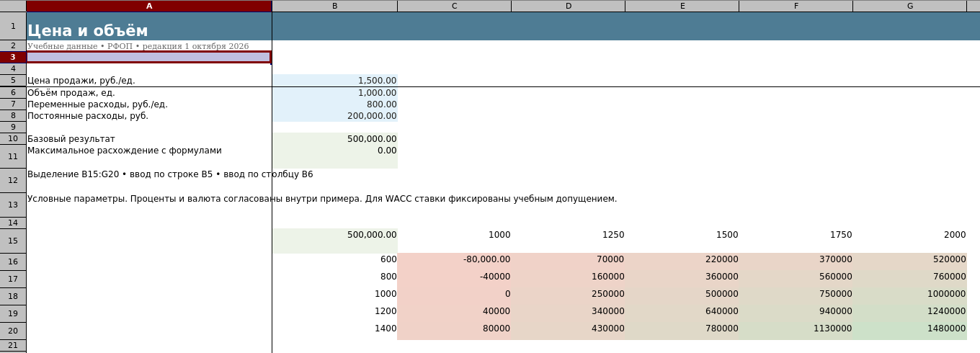
Task: Select column input 1000 in row 15
Action: coord(454,241)
